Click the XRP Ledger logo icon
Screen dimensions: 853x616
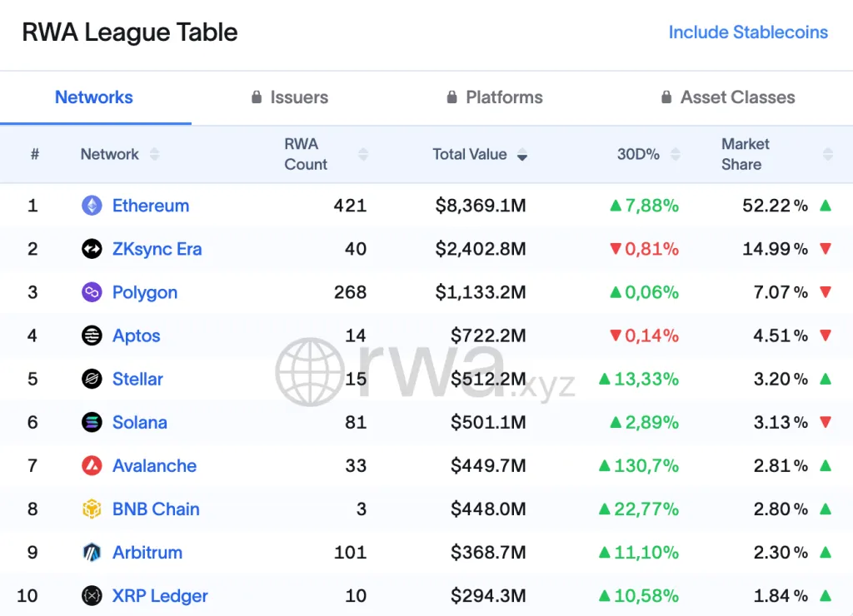(x=92, y=596)
